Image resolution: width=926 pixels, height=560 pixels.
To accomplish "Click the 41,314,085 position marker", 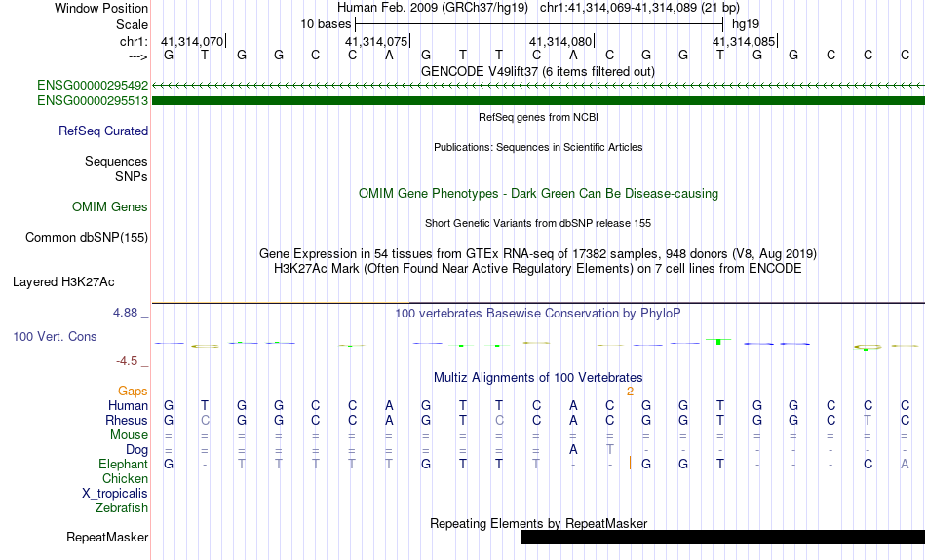I will [746, 41].
